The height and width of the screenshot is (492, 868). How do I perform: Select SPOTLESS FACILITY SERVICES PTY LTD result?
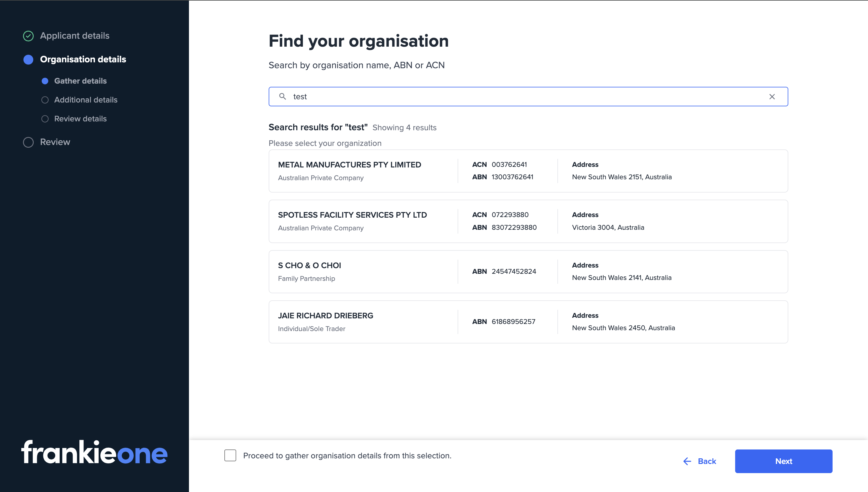pyautogui.click(x=528, y=221)
